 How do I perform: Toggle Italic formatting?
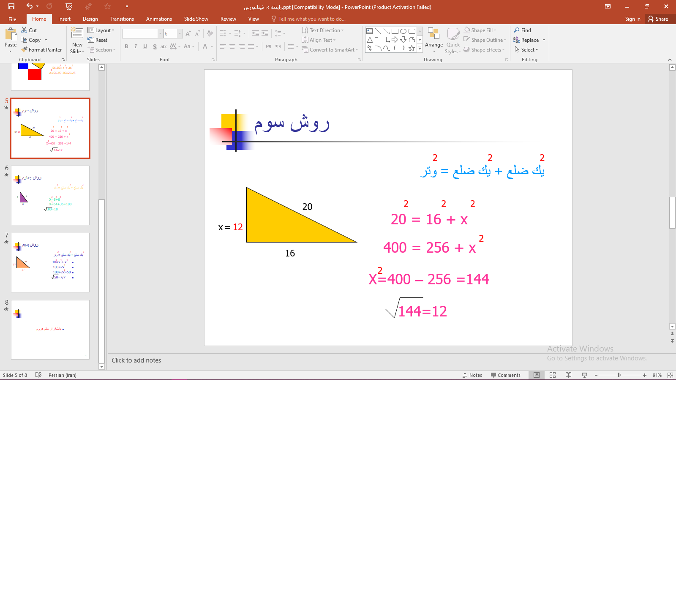pyautogui.click(x=136, y=46)
